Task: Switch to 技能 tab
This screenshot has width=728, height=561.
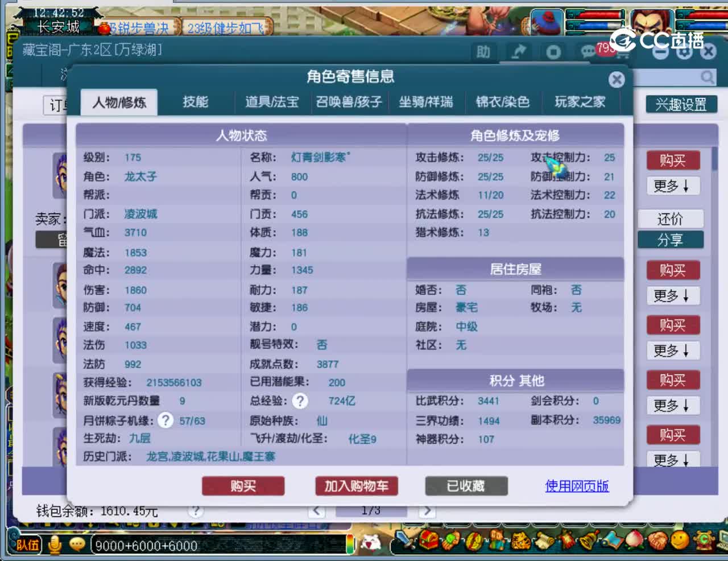Action: click(195, 102)
